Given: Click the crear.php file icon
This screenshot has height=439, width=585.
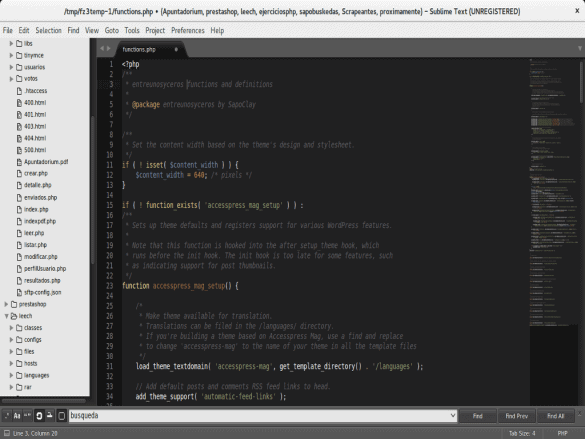Looking at the screenshot, I should tap(19, 174).
